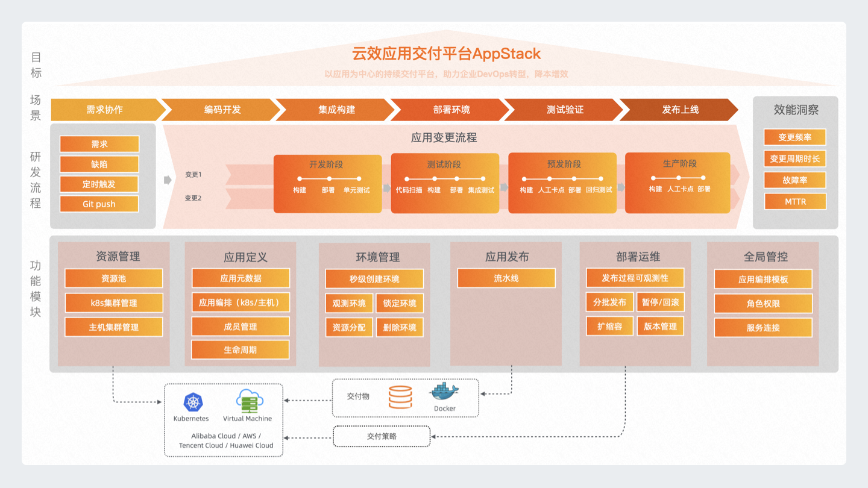
Task: Select the 发布上线 scene step
Action: point(679,110)
